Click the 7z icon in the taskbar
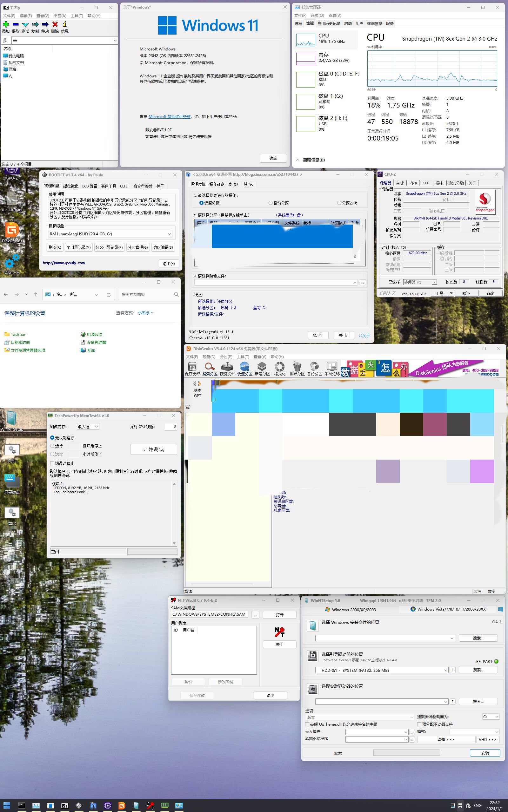 (64, 805)
